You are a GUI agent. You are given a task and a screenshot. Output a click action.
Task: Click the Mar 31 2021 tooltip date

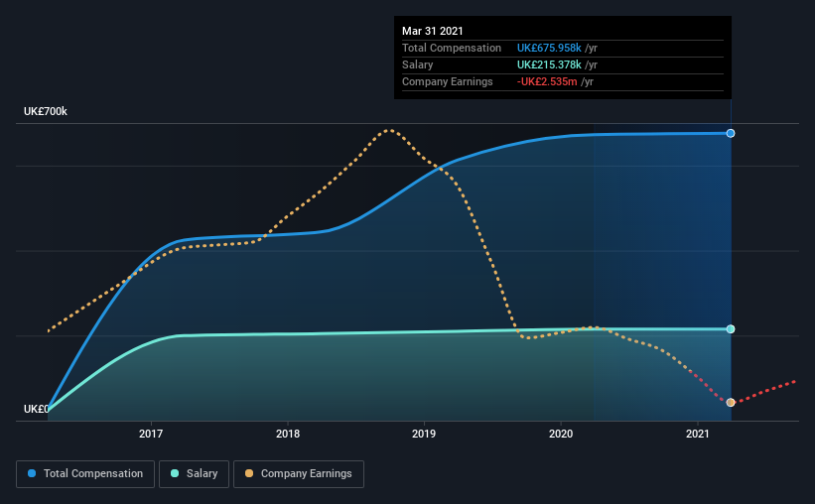[433, 31]
